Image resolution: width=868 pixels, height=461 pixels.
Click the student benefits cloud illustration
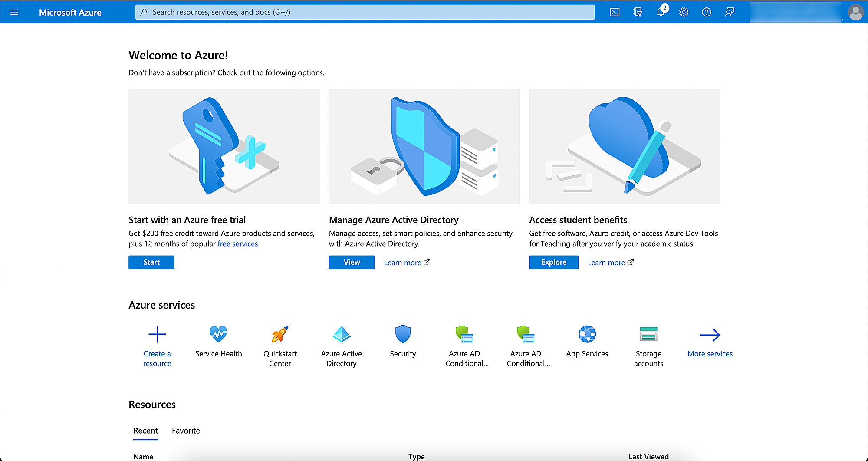click(625, 146)
